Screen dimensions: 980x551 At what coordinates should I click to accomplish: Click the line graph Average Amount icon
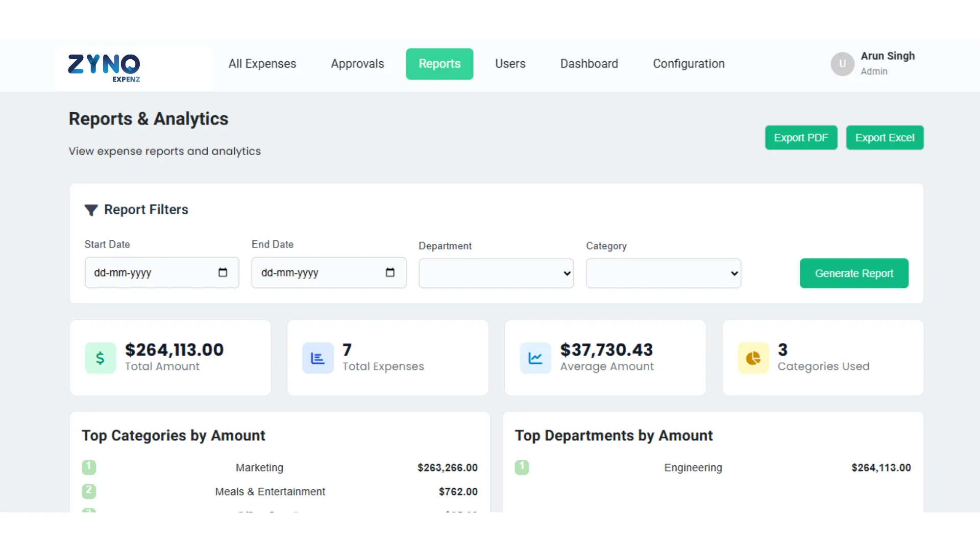(535, 358)
